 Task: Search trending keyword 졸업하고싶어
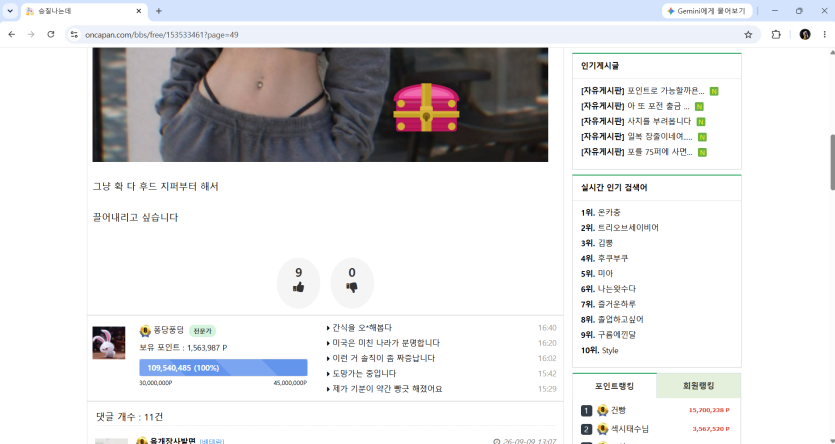621,319
